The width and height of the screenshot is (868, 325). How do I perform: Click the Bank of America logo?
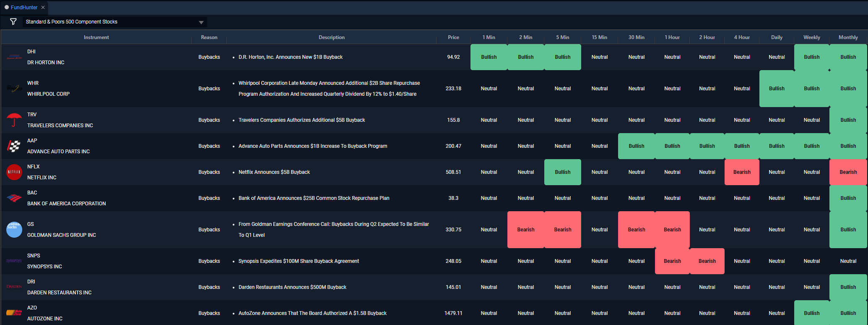point(14,198)
